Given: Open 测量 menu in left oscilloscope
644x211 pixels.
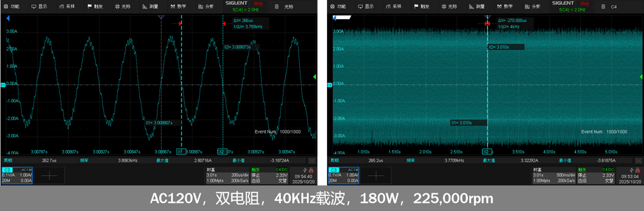Looking at the screenshot, I should [150, 6].
